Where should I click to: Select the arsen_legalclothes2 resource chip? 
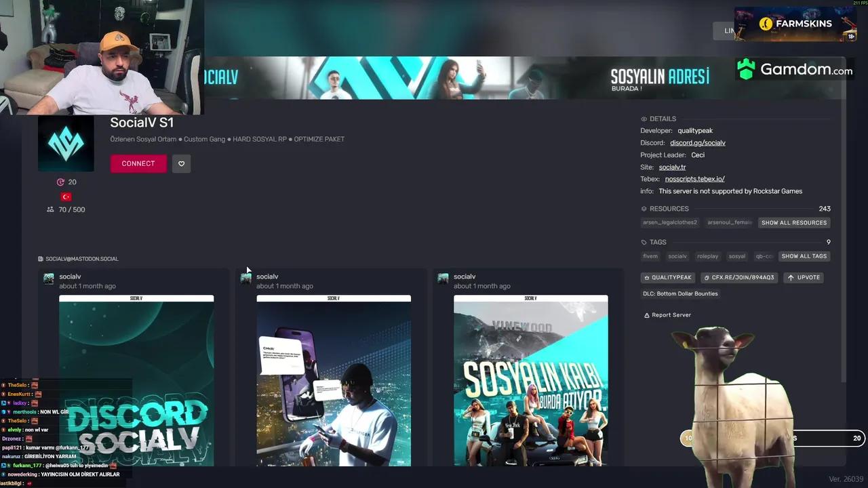click(x=669, y=222)
